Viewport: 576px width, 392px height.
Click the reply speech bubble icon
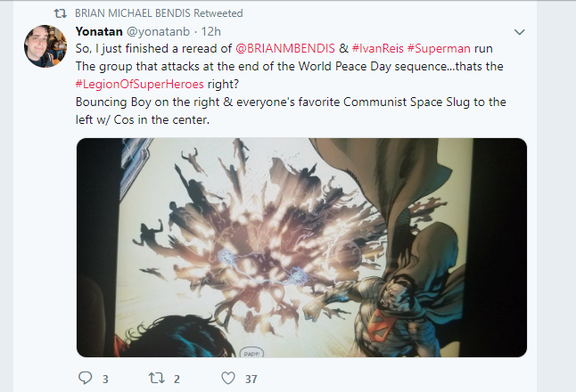[x=86, y=378]
